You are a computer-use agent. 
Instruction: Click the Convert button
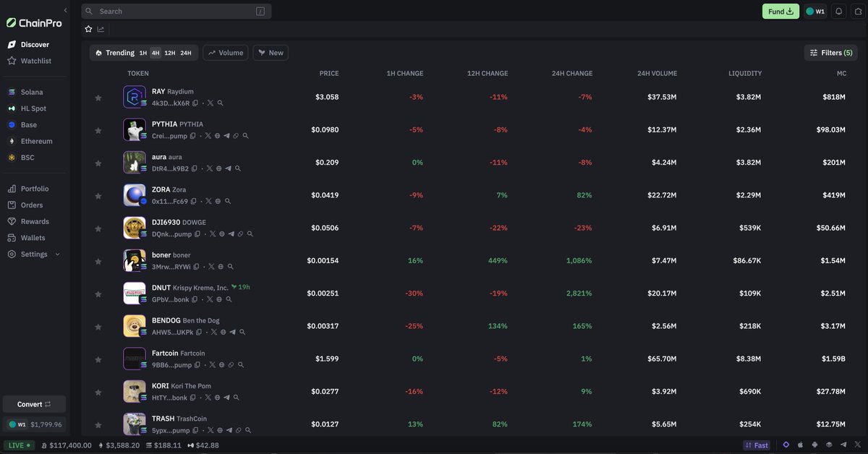(x=35, y=404)
